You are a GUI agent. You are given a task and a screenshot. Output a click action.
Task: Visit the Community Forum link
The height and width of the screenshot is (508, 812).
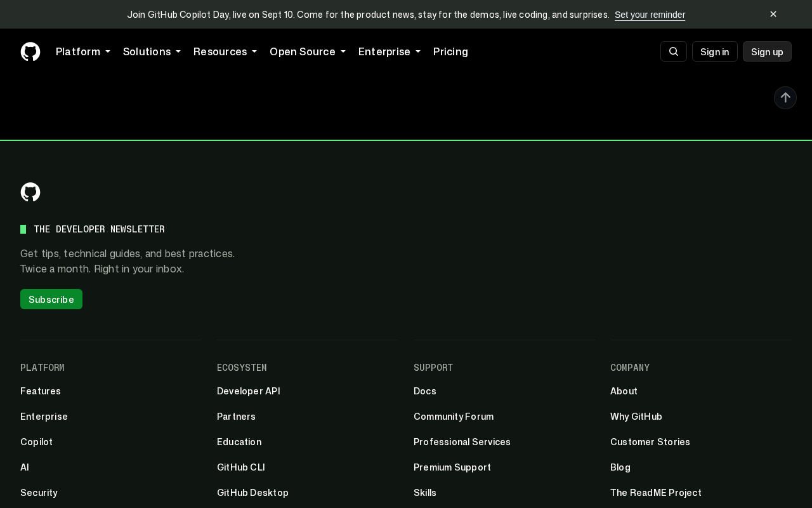coord(454,417)
